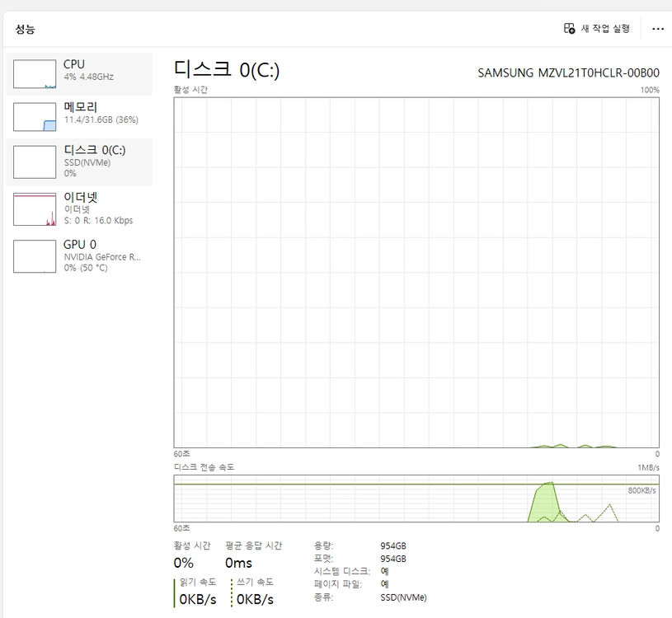672x618 pixels.
Task: Click the 용량 954GB value
Action: click(x=393, y=545)
